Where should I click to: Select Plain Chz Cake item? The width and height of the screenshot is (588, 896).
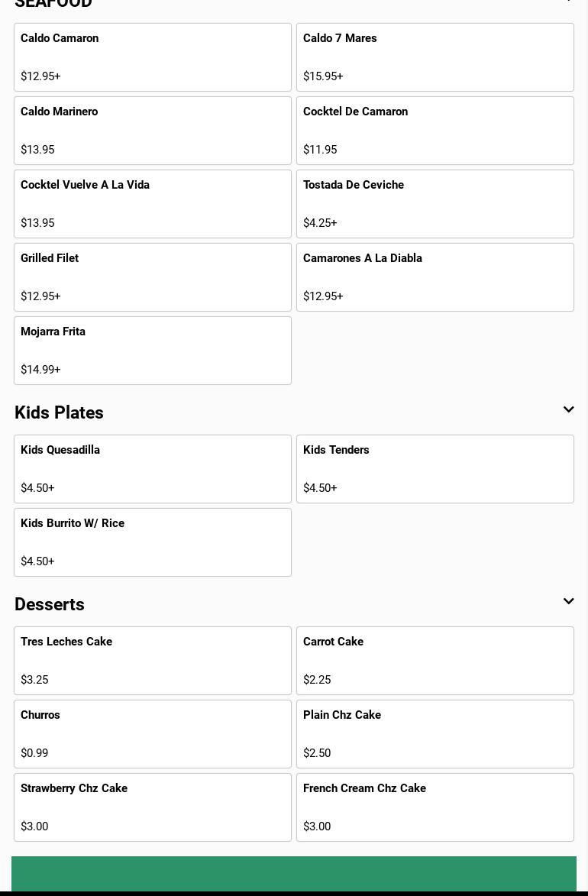(435, 734)
